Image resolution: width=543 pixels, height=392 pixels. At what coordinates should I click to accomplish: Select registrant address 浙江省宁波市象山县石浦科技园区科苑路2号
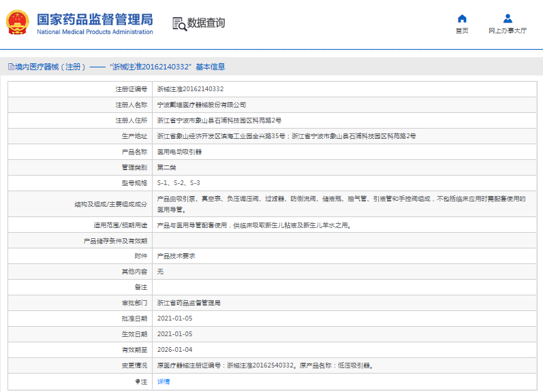coord(219,120)
